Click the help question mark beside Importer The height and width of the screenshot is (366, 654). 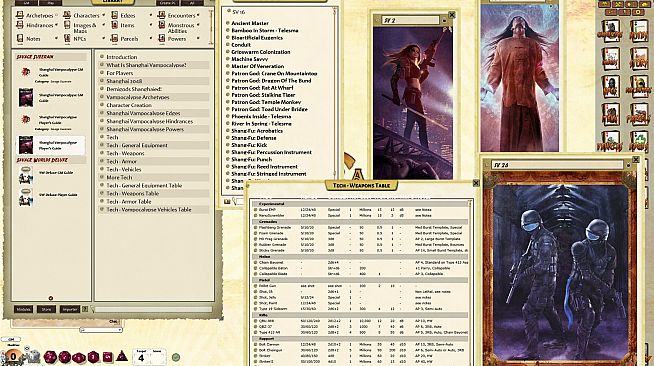(x=85, y=309)
